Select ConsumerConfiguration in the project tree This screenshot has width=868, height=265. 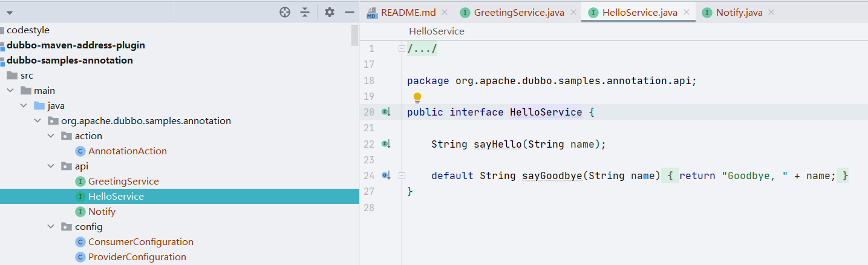(x=140, y=241)
